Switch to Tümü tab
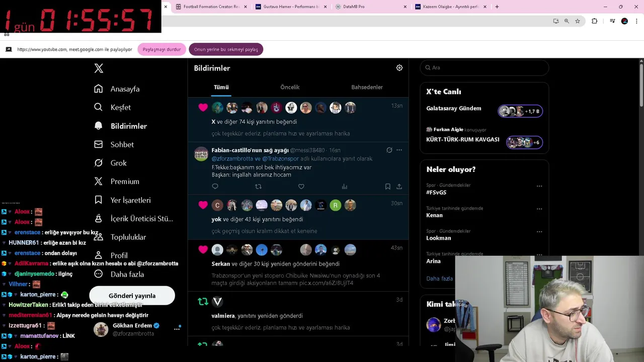The height and width of the screenshot is (362, 644). 221,87
